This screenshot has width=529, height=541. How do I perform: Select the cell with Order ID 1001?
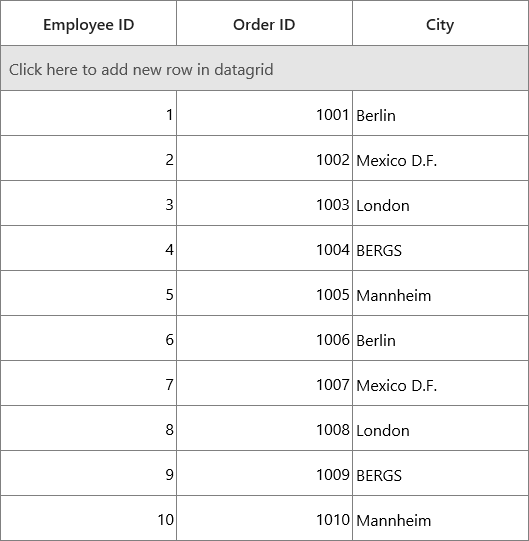click(x=264, y=113)
